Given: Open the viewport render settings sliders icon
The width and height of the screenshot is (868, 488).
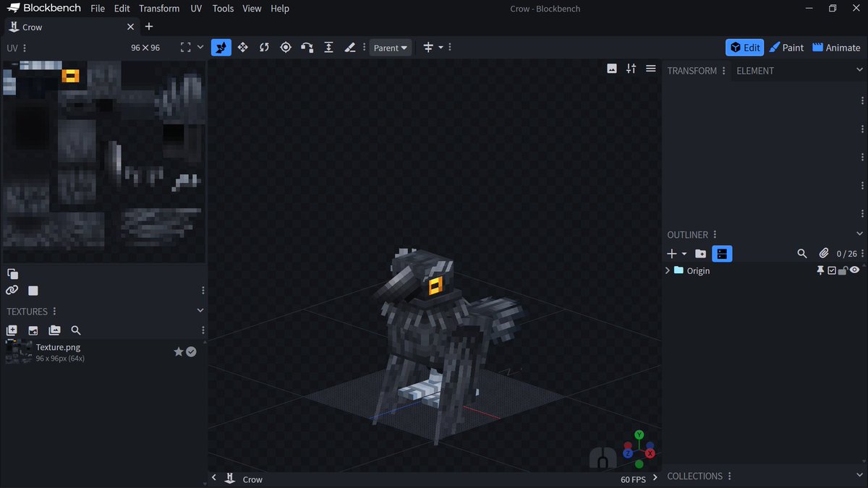Looking at the screenshot, I should click(x=631, y=69).
